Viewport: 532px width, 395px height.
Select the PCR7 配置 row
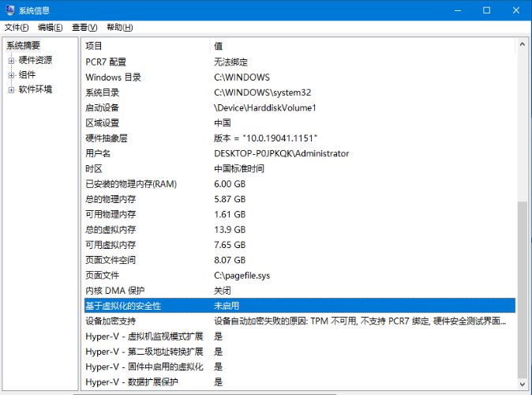(300, 62)
